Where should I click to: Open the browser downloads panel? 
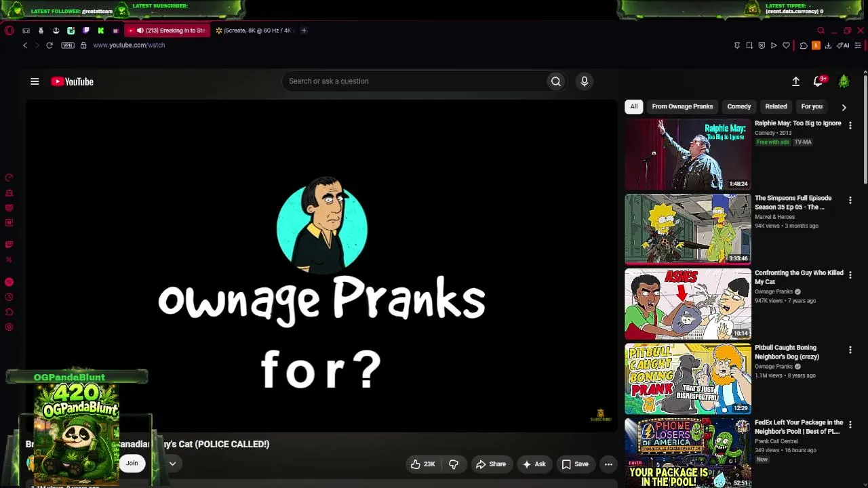pyautogui.click(x=828, y=45)
